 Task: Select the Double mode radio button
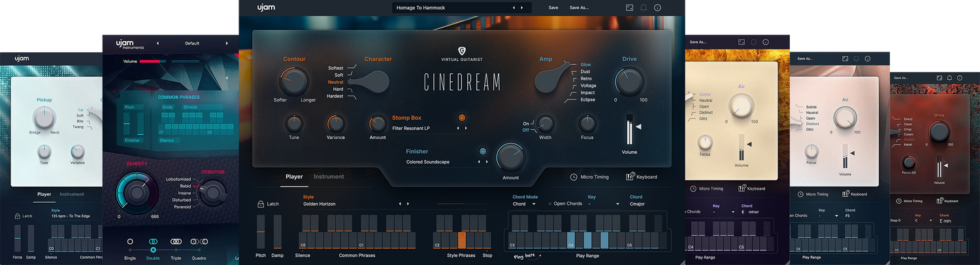point(153,242)
